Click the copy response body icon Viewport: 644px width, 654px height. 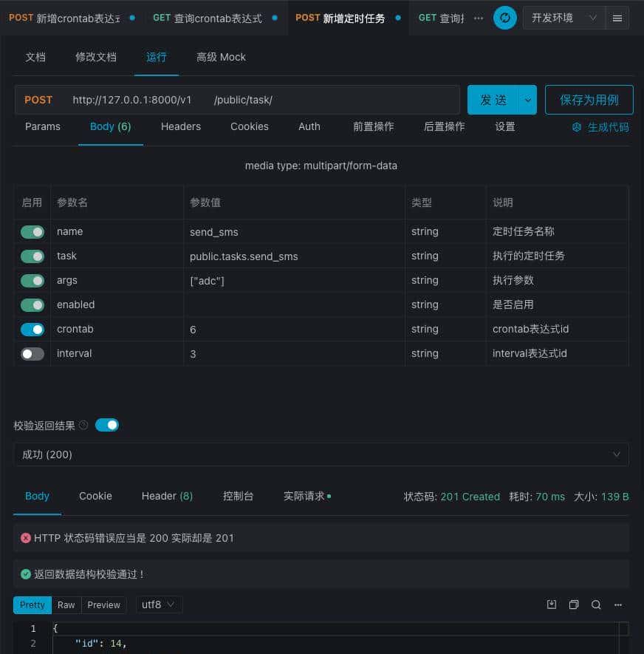point(574,604)
